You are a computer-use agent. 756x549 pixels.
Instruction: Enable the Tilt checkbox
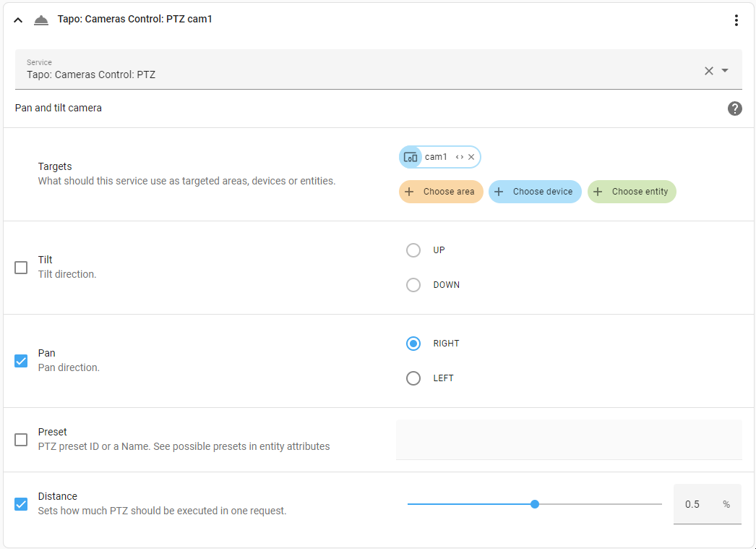tap(21, 268)
